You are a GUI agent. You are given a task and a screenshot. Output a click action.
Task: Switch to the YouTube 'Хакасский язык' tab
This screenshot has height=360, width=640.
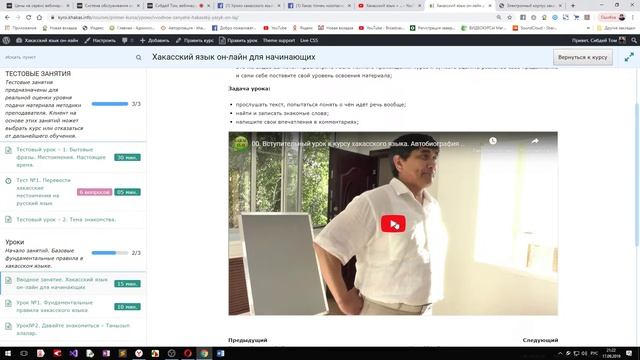tap(389, 6)
